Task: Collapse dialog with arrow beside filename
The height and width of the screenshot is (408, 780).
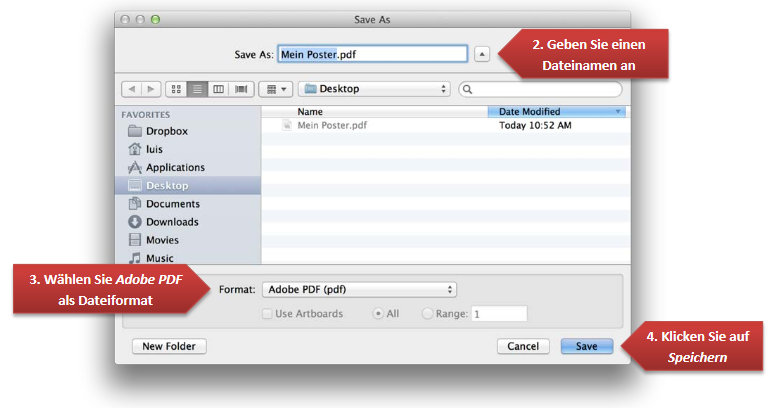Action: tap(482, 54)
